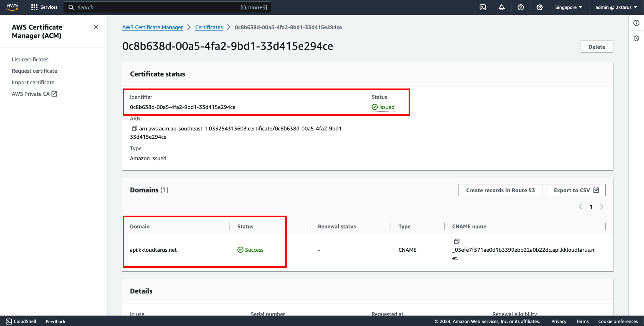This screenshot has height=326, width=644.
Task: Open CloudShell in the footer
Action: (x=21, y=321)
